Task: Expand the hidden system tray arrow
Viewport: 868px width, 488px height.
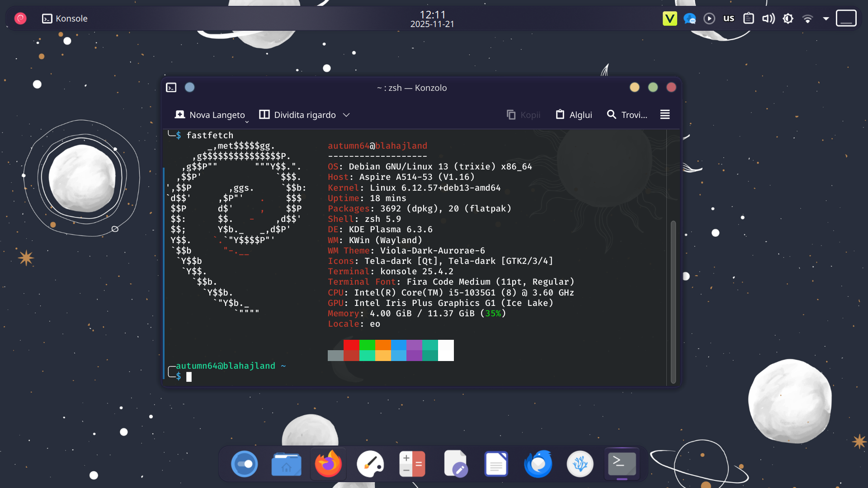Action: pos(826,19)
